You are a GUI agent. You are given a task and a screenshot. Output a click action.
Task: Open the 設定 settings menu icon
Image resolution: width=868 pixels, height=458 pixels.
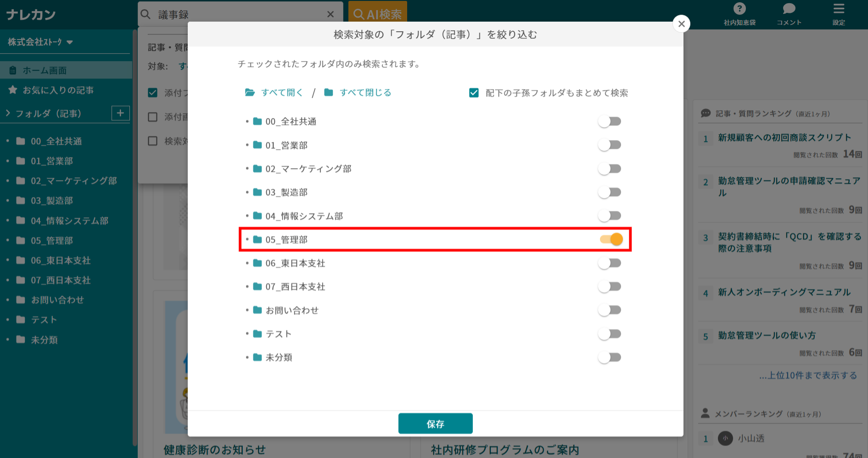pos(839,8)
